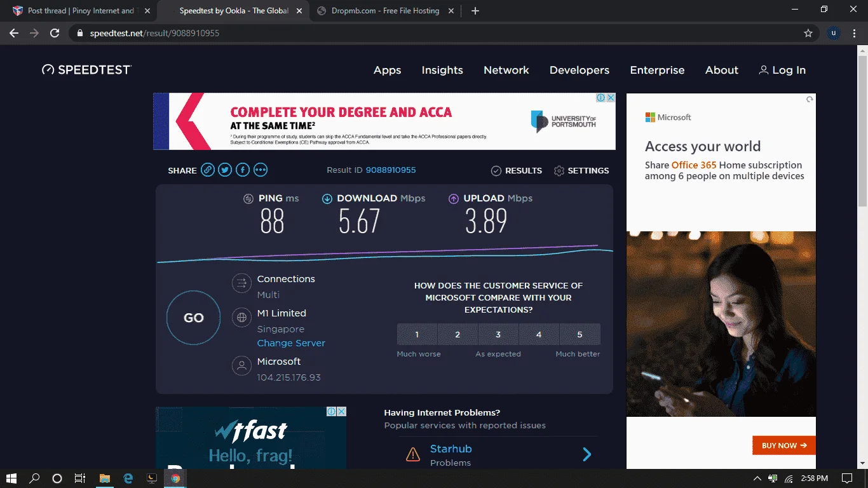The width and height of the screenshot is (868, 488).
Task: Open the About menu
Action: coord(722,70)
